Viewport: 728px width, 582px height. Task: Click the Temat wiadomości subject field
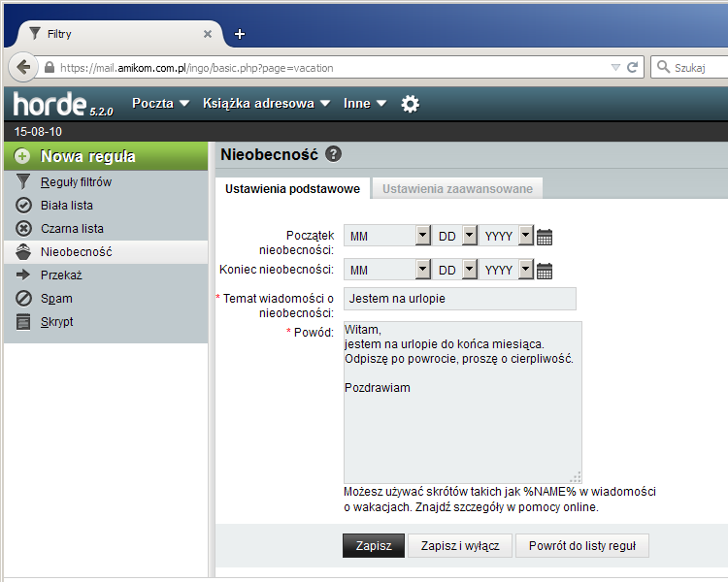459,299
